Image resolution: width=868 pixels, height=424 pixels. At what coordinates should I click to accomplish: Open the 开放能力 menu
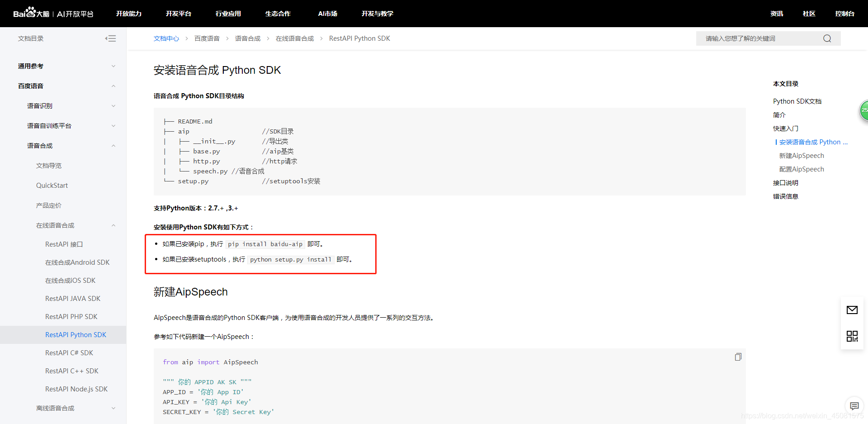[129, 14]
